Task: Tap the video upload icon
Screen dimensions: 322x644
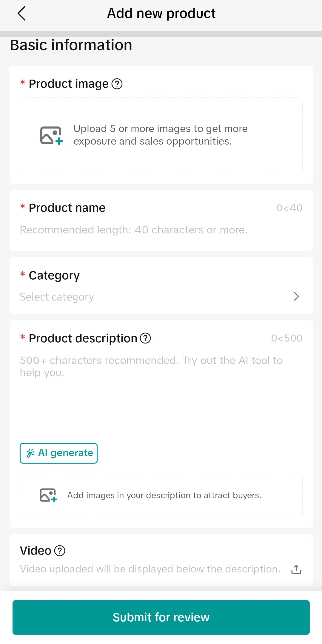Action: pos(296,569)
